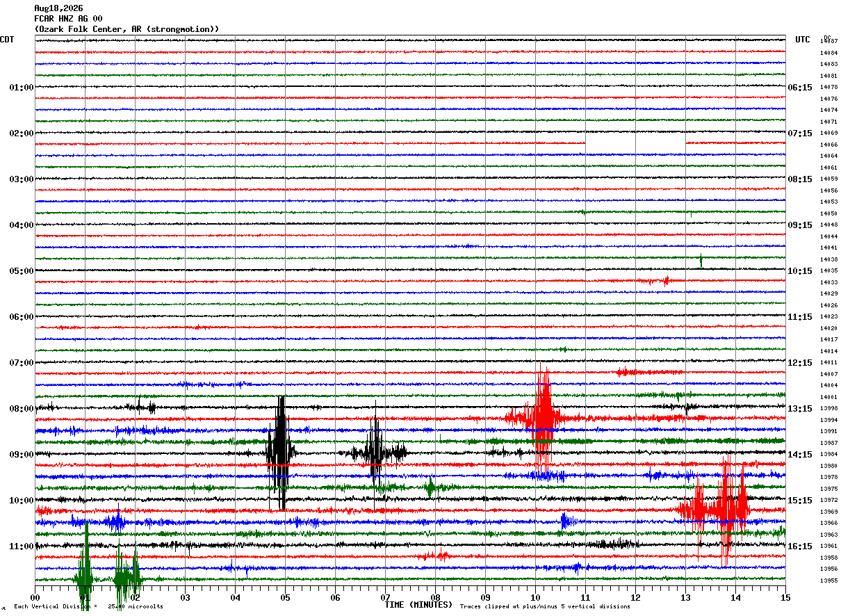Screen dimensions: 841x616
Task: Click the 'TIME (MINUTES)' axis title
Action: pyautogui.click(x=418, y=605)
